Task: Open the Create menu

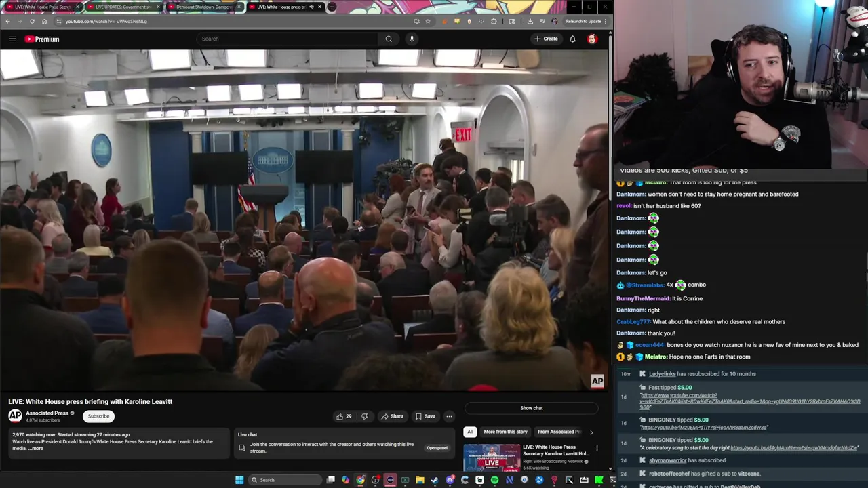Action: (546, 39)
